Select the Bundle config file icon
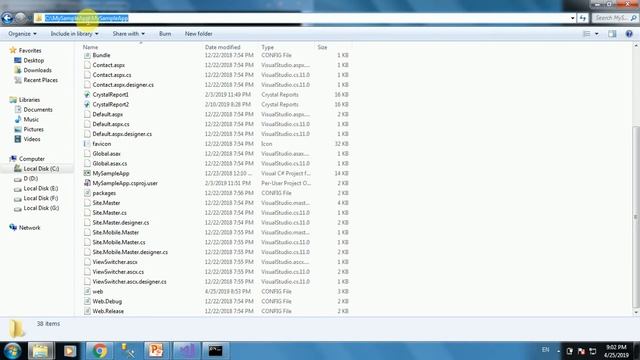Viewport: 640px width, 360px height. [x=87, y=55]
